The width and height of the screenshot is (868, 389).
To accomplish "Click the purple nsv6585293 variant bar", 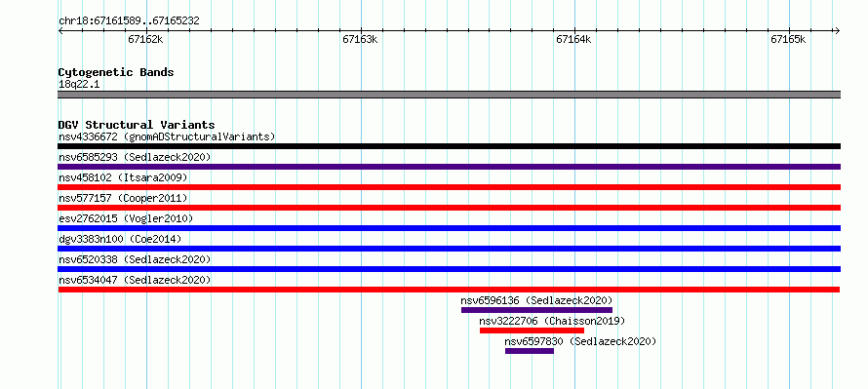I will coord(449,167).
